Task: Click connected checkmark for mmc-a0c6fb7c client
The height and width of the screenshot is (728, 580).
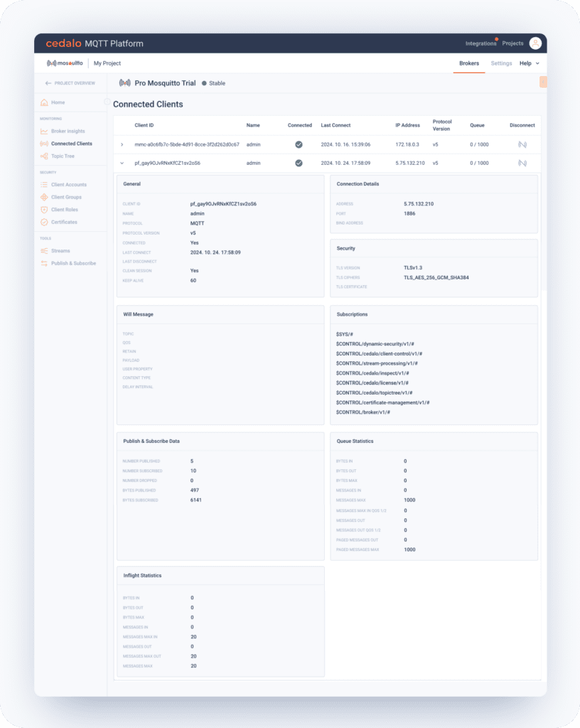Action: tap(299, 144)
